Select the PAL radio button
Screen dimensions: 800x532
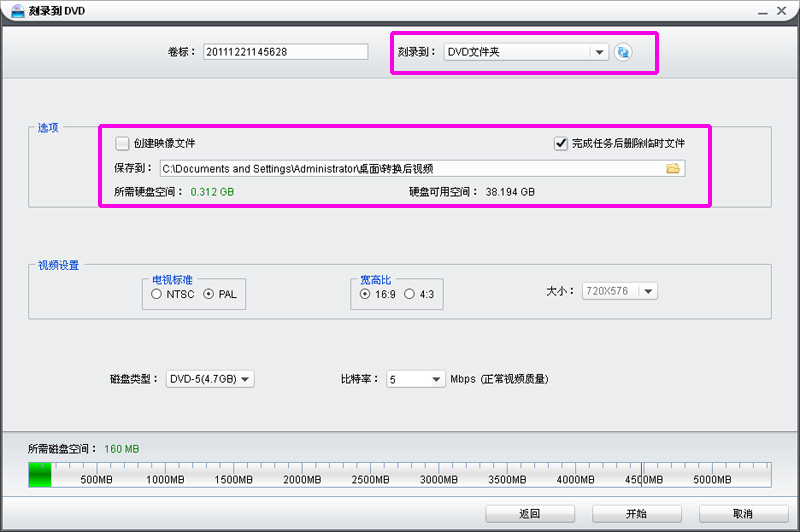pyautogui.click(x=209, y=294)
